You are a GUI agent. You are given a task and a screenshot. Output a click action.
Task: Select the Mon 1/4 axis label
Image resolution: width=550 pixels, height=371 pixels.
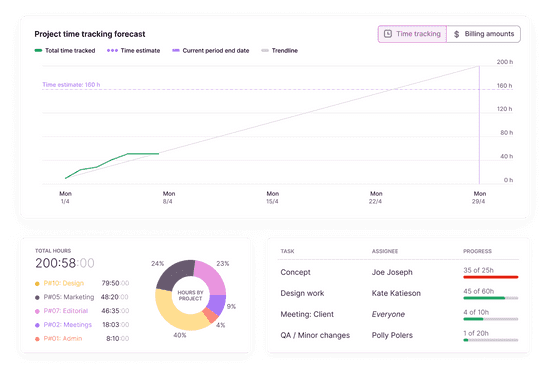pyautogui.click(x=65, y=197)
